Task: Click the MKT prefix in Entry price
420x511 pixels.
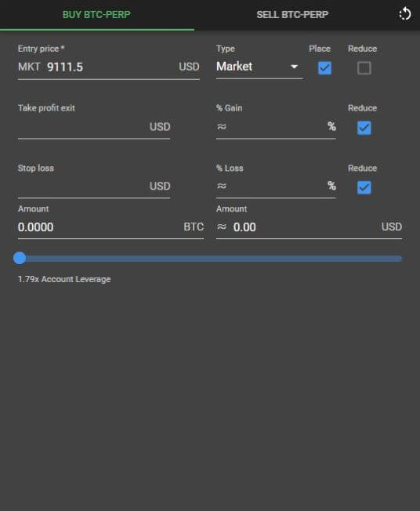Action: pyautogui.click(x=29, y=67)
